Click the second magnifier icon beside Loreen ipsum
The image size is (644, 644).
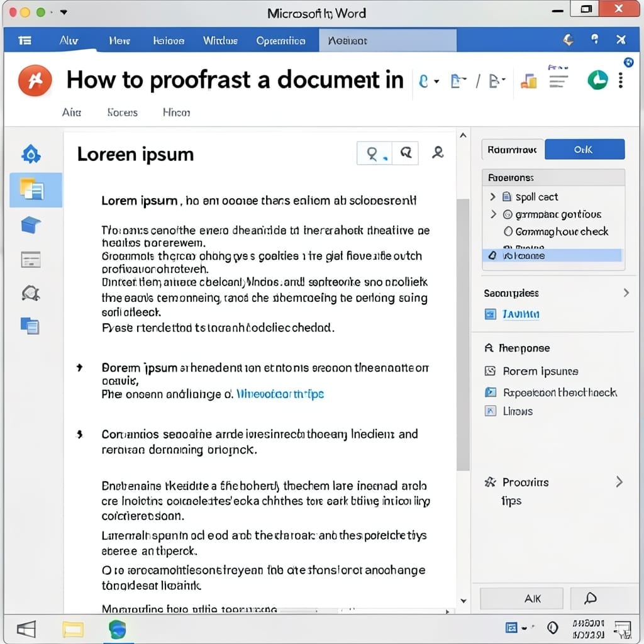[406, 153]
